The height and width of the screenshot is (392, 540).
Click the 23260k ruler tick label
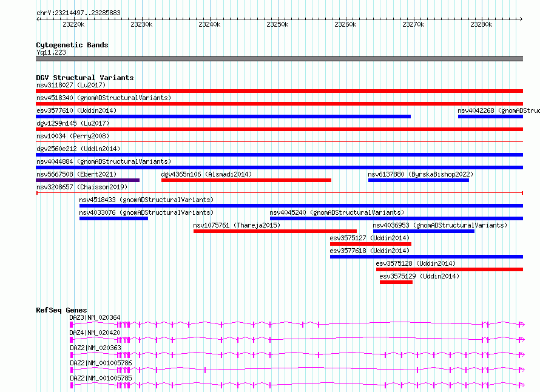pyautogui.click(x=345, y=25)
